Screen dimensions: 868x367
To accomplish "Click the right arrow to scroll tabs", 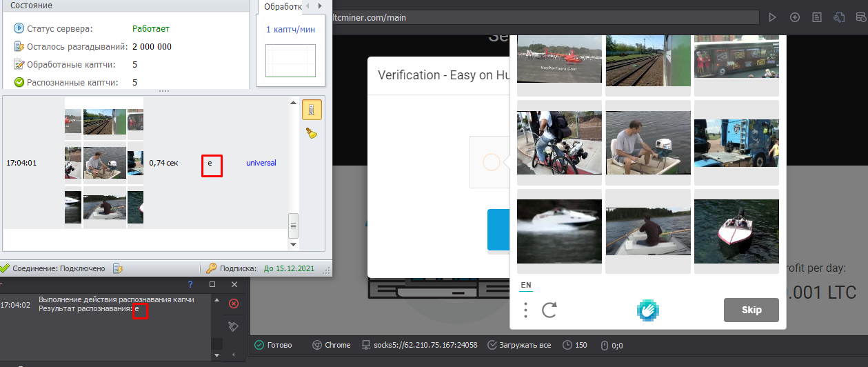I will click(320, 6).
